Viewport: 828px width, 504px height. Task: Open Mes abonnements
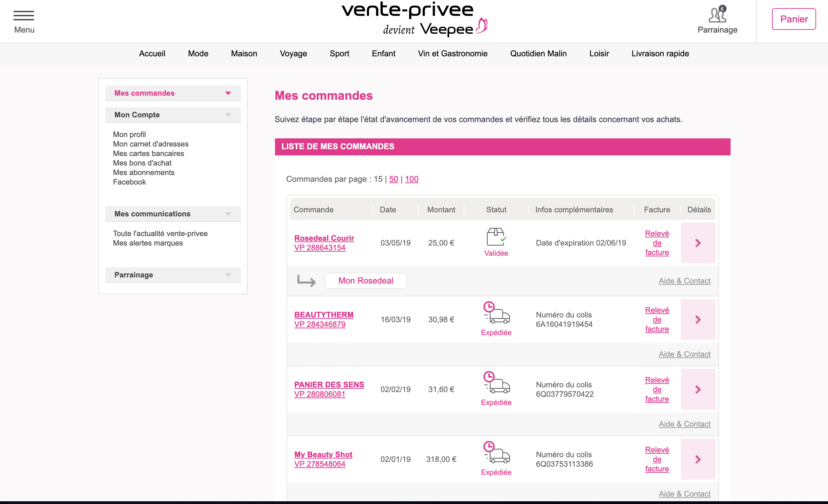144,172
